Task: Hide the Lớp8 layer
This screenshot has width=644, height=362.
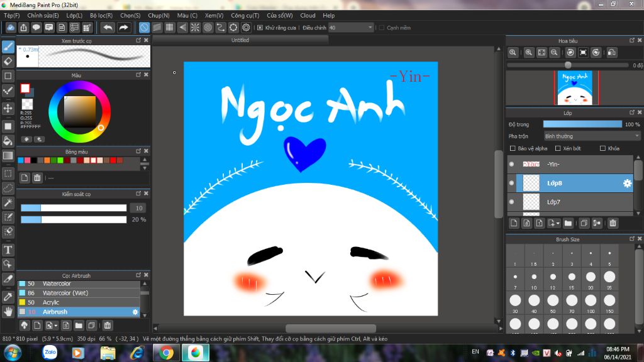Action: [511, 183]
